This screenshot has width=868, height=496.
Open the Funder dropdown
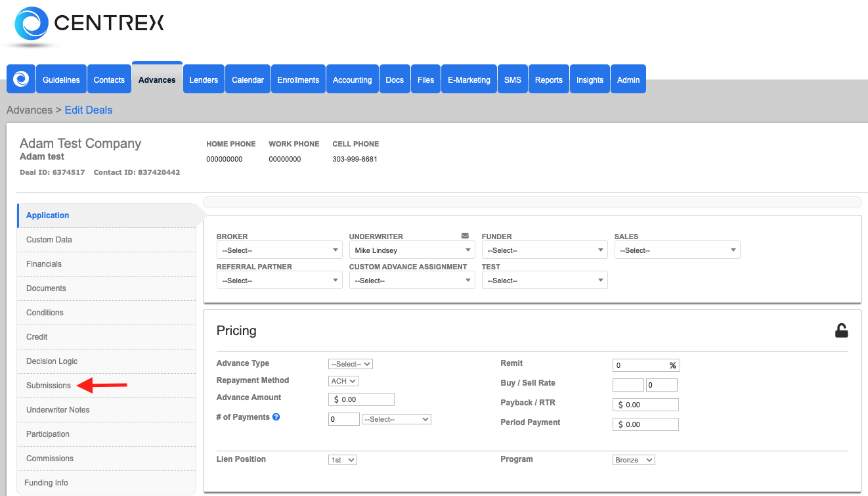pos(544,250)
